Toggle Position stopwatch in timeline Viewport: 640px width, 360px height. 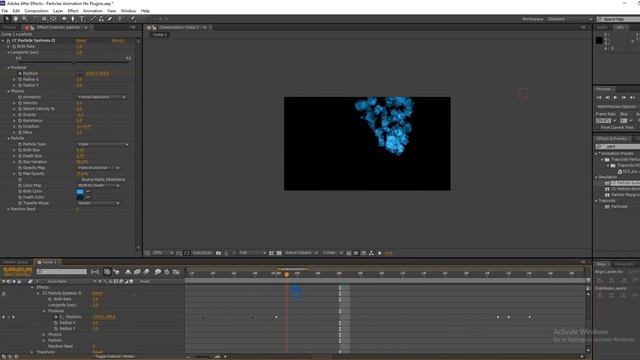(x=56, y=317)
